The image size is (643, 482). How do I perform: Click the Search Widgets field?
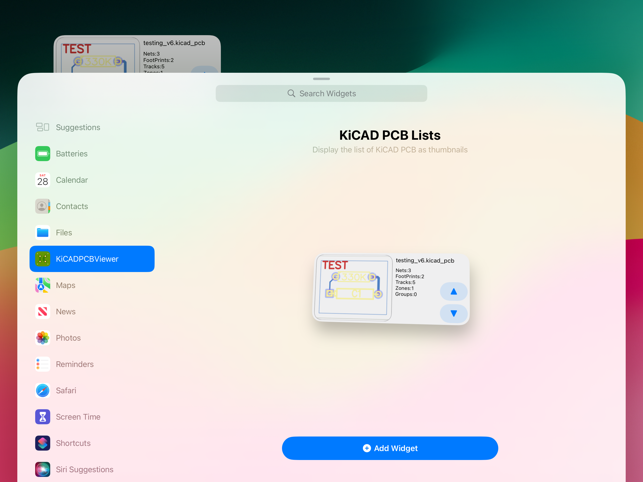click(x=321, y=94)
